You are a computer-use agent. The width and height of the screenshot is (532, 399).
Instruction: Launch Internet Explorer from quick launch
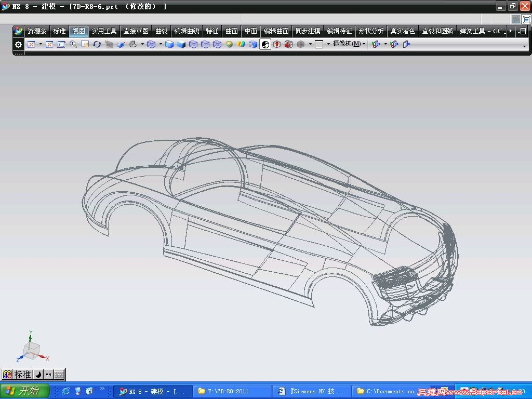[65, 391]
